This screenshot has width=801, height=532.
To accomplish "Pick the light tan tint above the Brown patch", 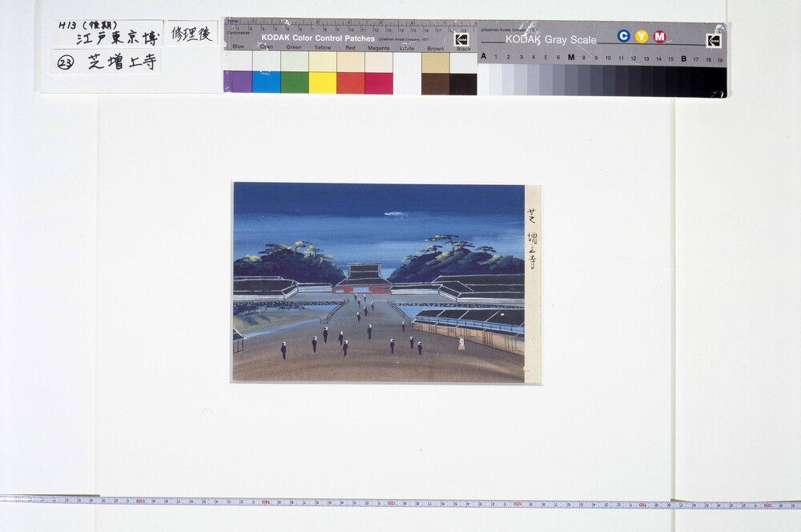I will pyautogui.click(x=435, y=62).
